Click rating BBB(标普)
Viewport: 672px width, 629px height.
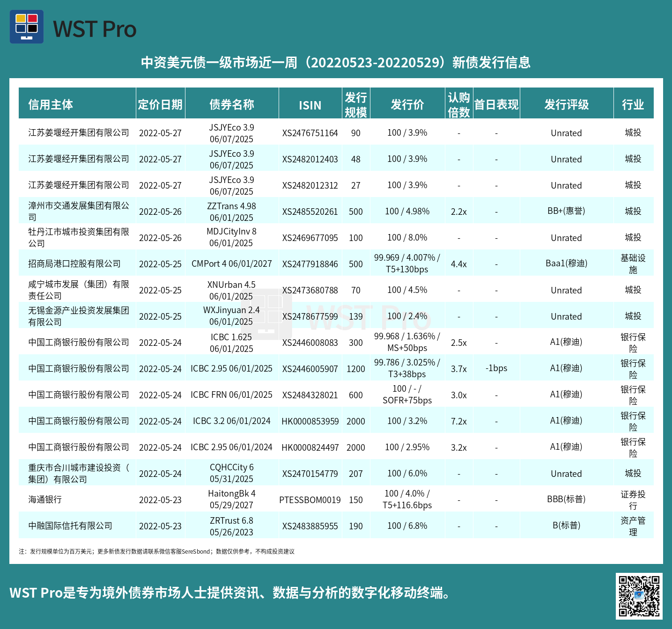tap(566, 499)
